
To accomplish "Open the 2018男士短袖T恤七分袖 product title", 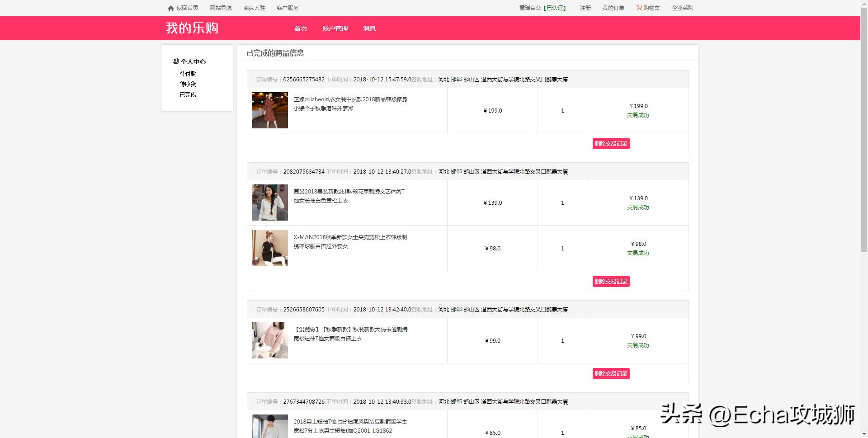I will point(350,426).
